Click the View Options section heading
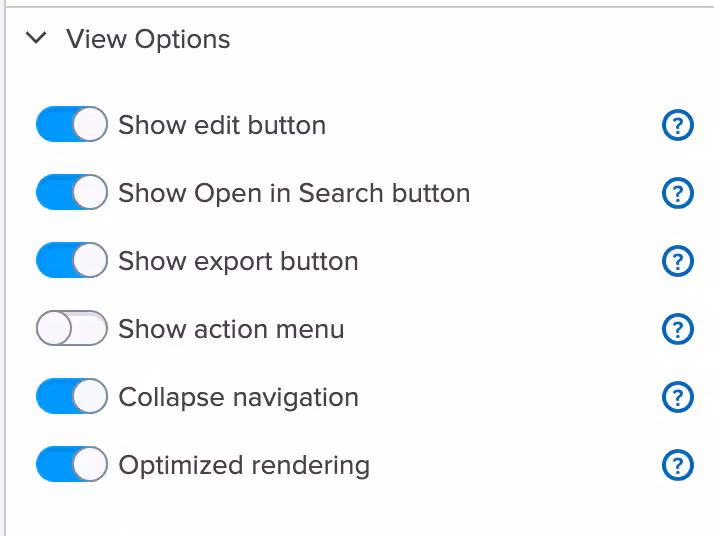Viewport: 714px width, 536px height. click(148, 39)
